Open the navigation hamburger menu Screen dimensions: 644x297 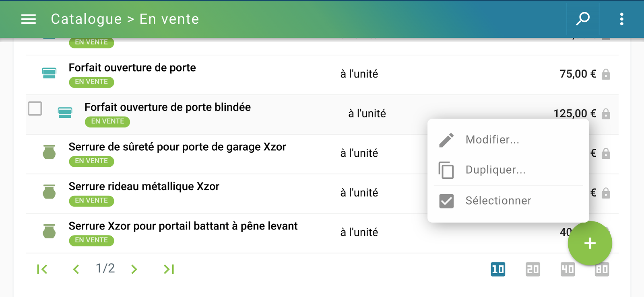(x=28, y=19)
